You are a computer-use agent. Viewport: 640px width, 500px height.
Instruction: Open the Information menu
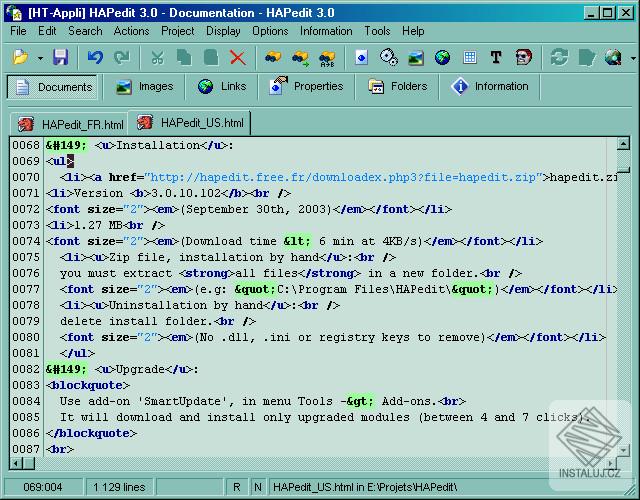326,31
